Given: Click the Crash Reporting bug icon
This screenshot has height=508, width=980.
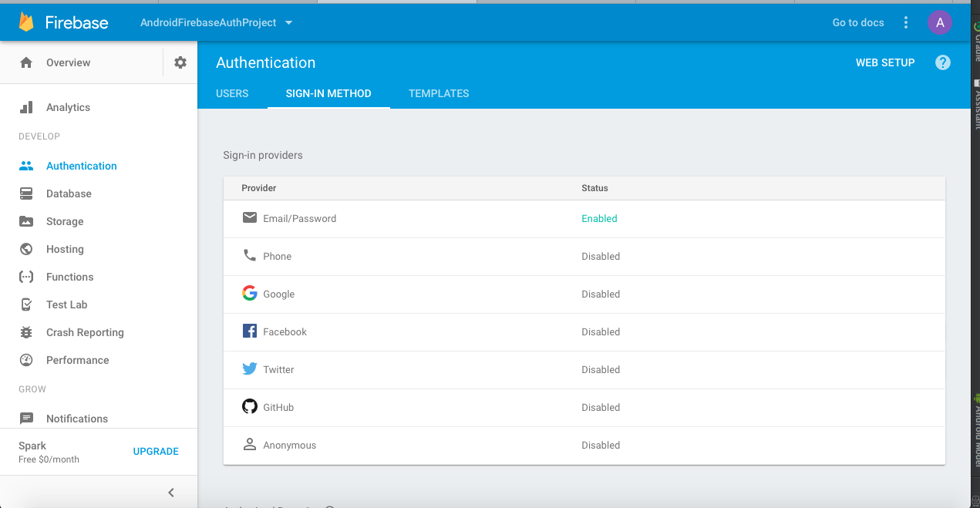Looking at the screenshot, I should click(x=26, y=332).
